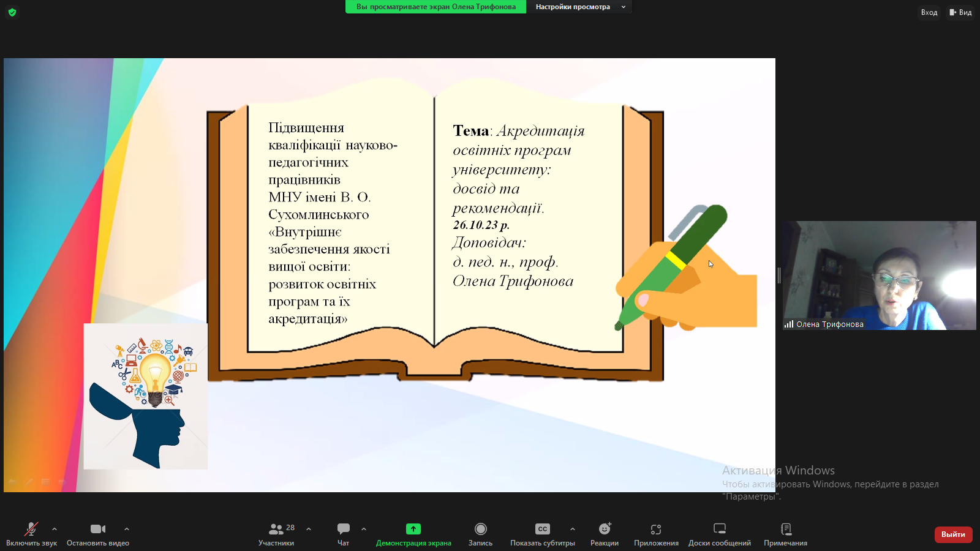Open Реакции reactions menu
980x551 pixels.
coord(605,534)
